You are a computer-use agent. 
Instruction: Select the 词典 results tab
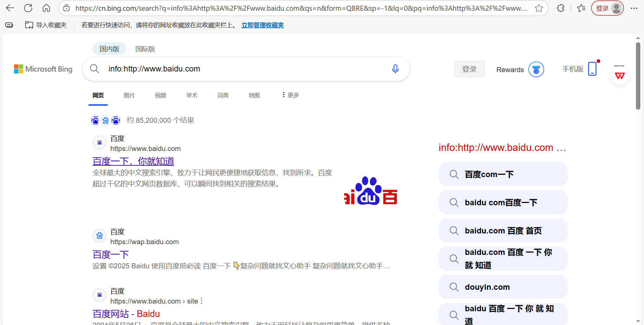coord(223,95)
